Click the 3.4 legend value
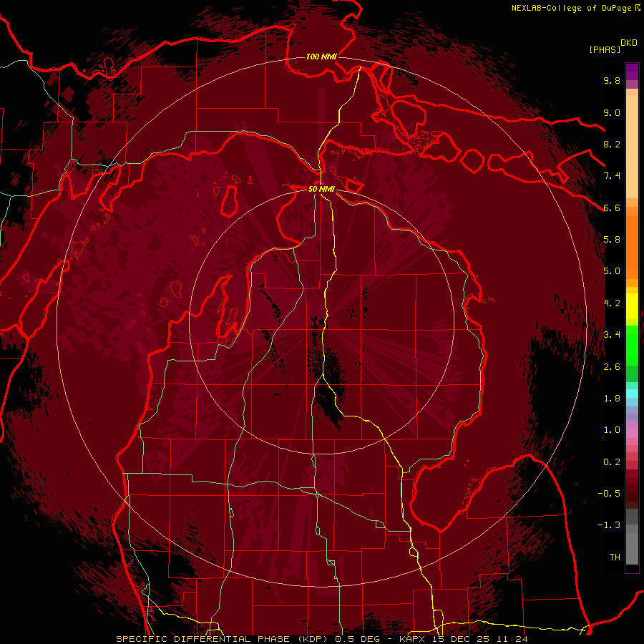 point(612,335)
